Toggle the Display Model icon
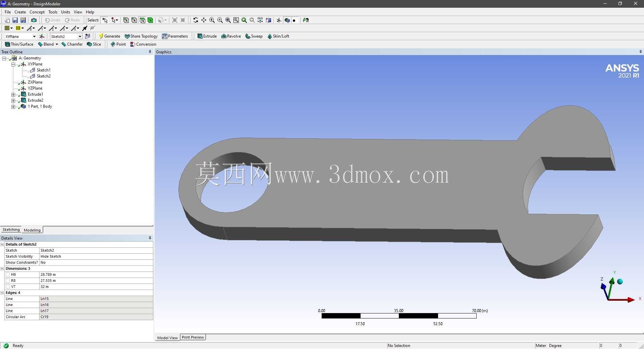 (287, 20)
